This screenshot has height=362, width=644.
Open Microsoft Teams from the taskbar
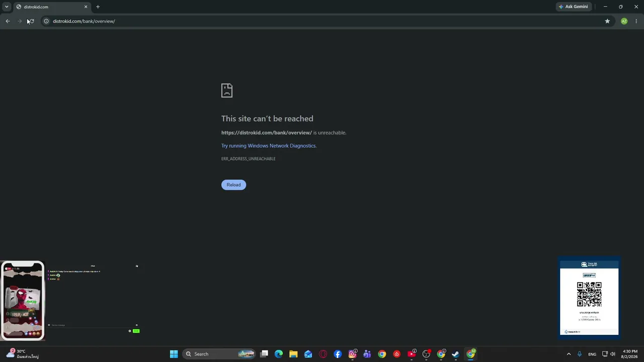[x=367, y=354]
